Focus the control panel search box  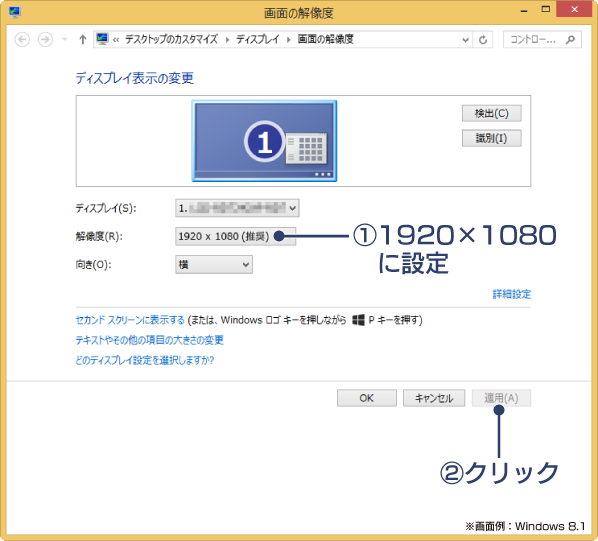(x=542, y=39)
